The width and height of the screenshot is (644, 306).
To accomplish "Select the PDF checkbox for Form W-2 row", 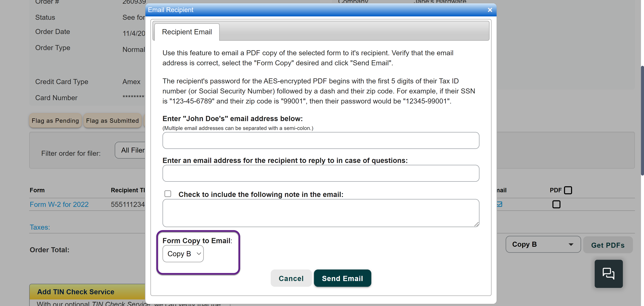I will 556,204.
